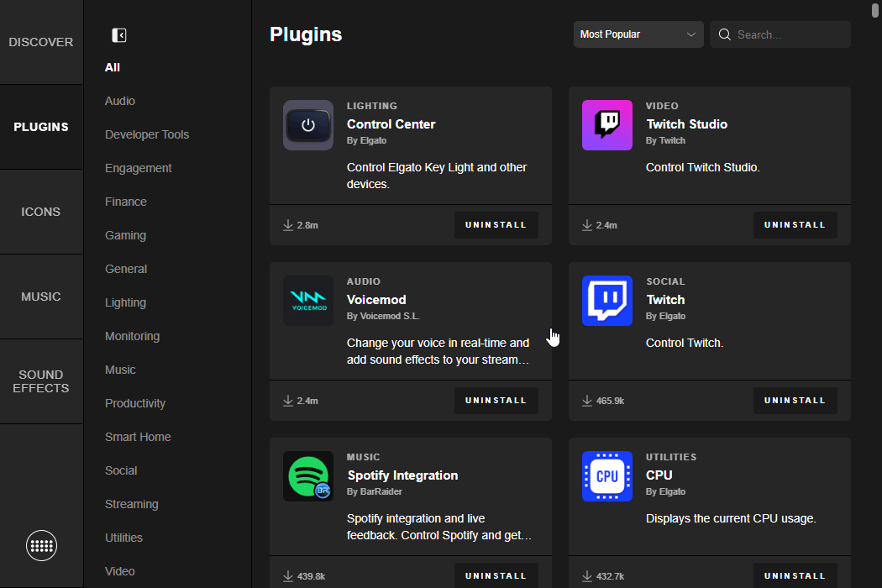Click the Control Center plugin icon
The image size is (882, 588).
point(308,125)
